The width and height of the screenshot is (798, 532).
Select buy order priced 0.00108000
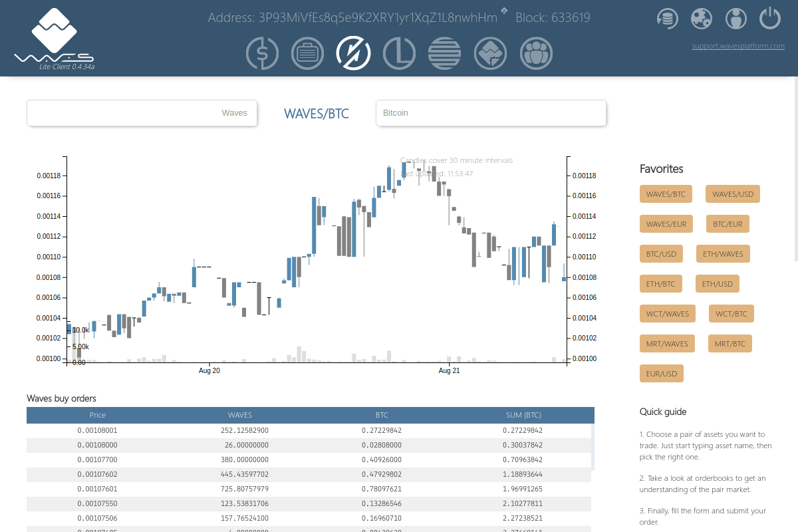(x=309, y=445)
